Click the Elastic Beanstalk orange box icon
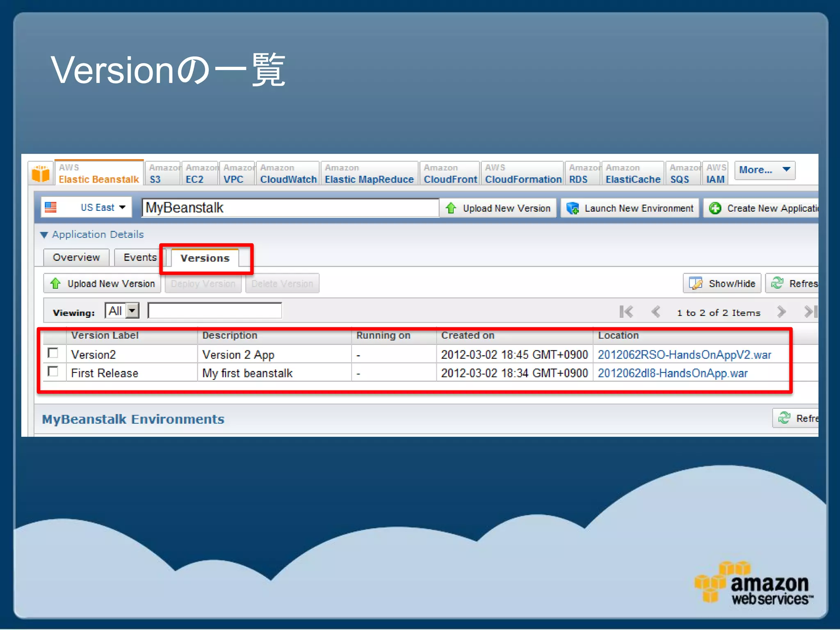840x630 pixels. pyautogui.click(x=41, y=173)
